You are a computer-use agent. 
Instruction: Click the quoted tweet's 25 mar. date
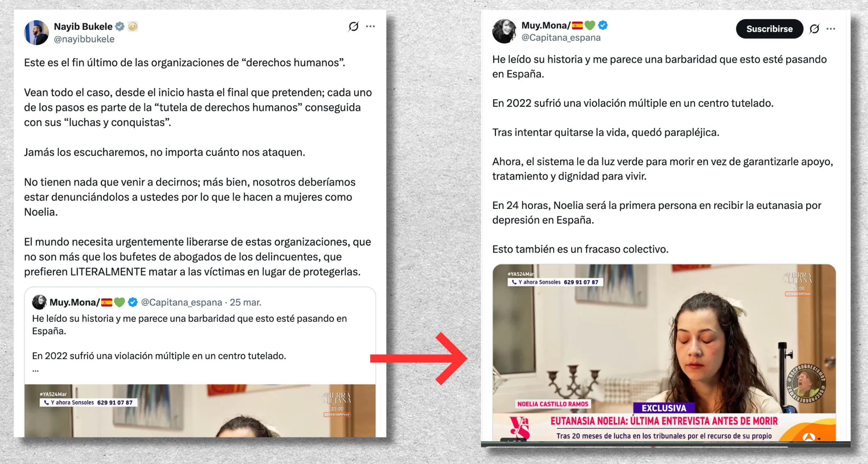245,302
